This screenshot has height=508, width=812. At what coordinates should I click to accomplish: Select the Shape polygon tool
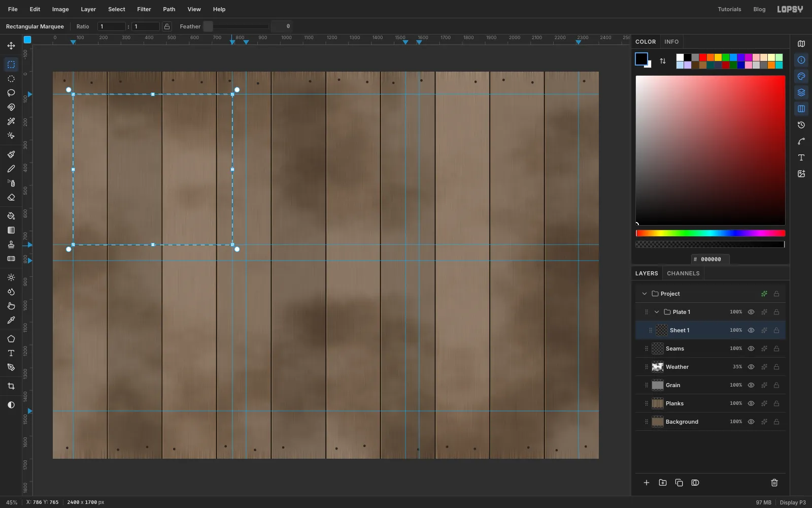point(11,339)
